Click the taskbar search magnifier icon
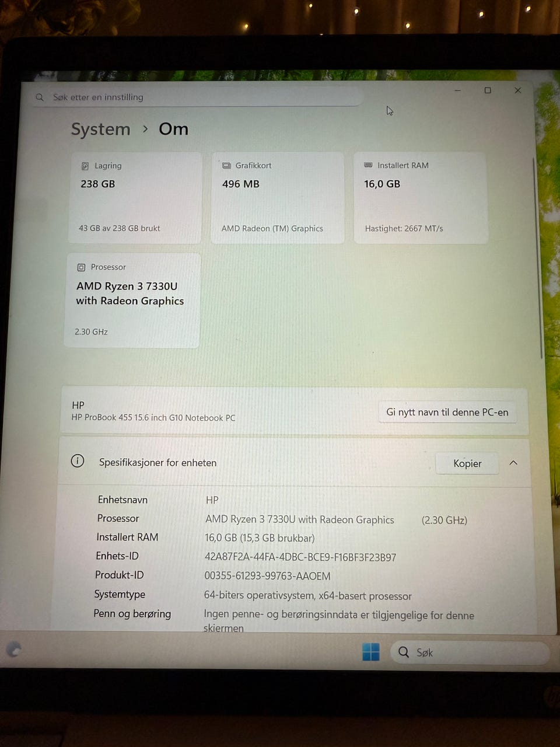Viewport: 560px width, 747px height. pos(404,652)
